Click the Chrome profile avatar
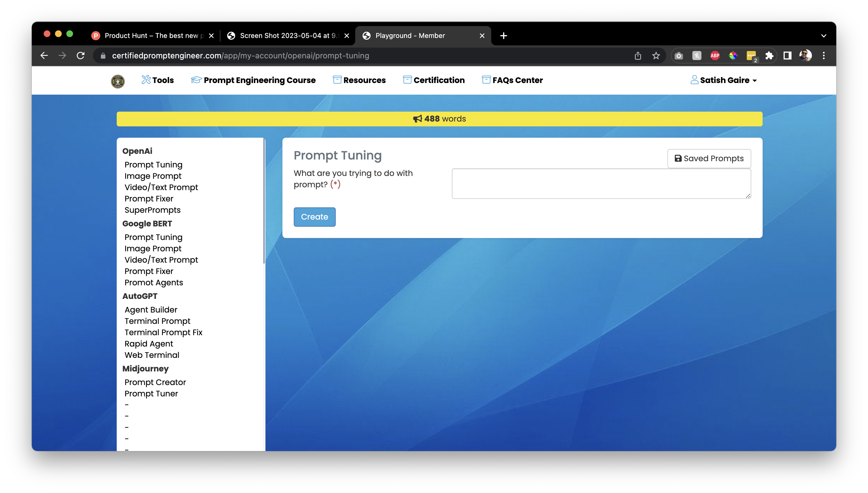Image resolution: width=868 pixels, height=493 pixels. coord(805,56)
